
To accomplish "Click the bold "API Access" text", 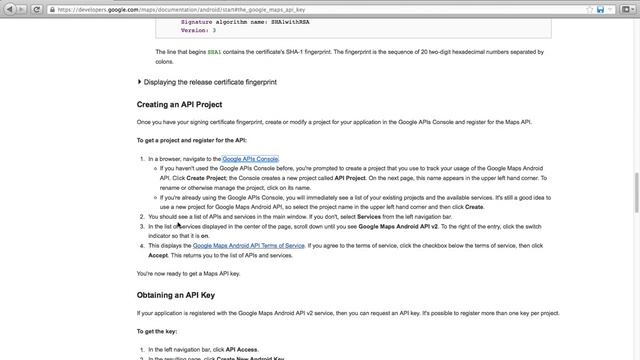I will click(x=241, y=350).
